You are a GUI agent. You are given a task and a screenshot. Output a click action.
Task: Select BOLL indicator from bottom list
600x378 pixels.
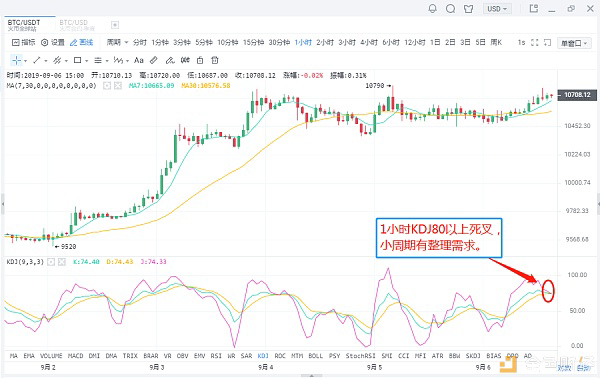(x=316, y=356)
